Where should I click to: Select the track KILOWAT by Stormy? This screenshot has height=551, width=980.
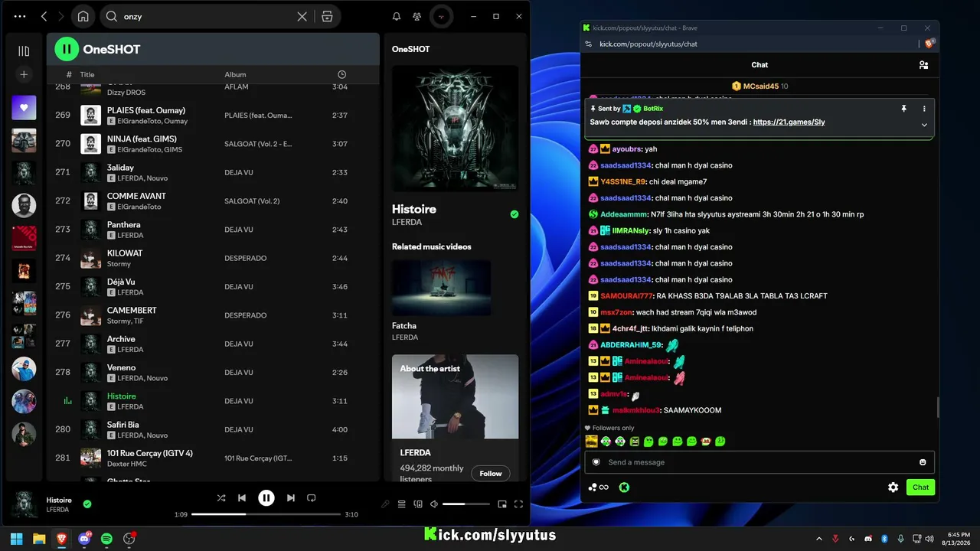213,258
